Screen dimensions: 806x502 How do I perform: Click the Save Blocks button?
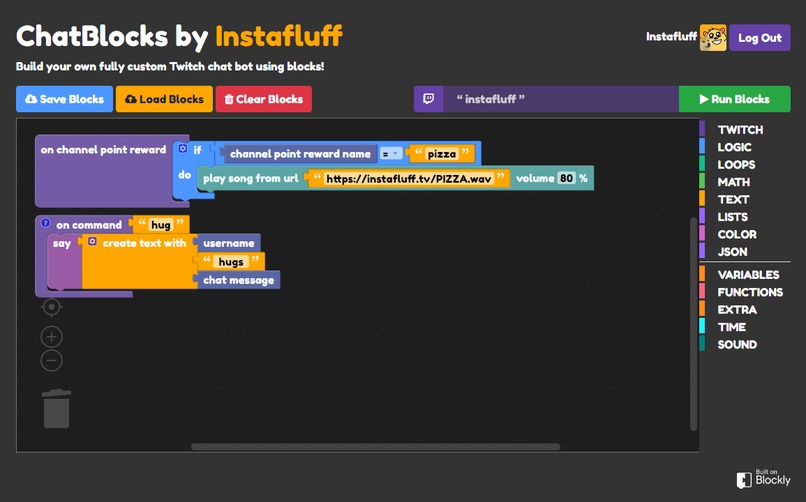coord(64,99)
